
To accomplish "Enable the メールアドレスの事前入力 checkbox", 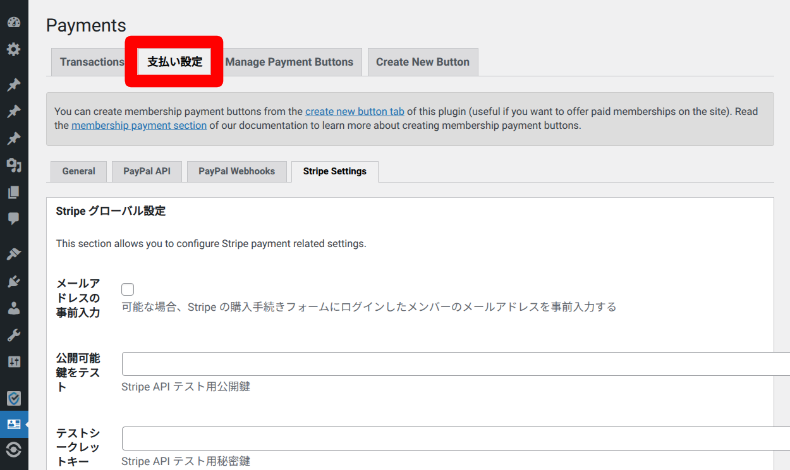I will click(127, 289).
